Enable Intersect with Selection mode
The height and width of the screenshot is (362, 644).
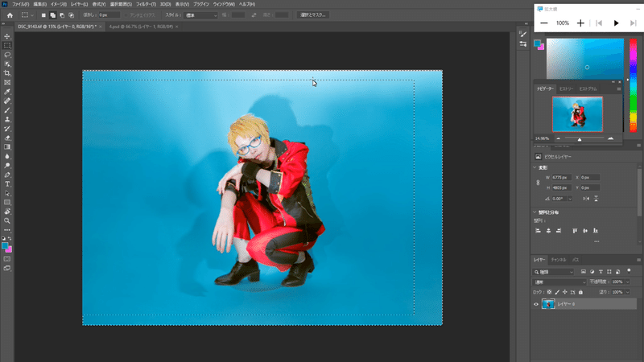(71, 15)
